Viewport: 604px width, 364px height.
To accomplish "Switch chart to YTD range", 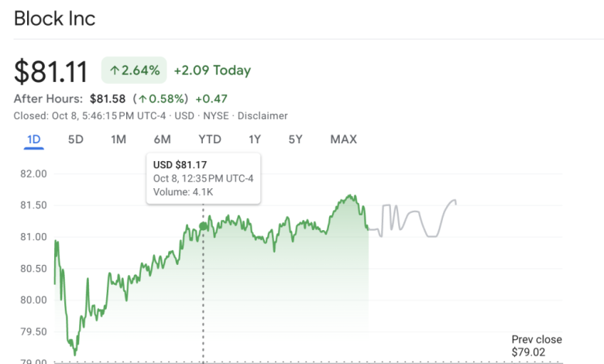I will (210, 139).
